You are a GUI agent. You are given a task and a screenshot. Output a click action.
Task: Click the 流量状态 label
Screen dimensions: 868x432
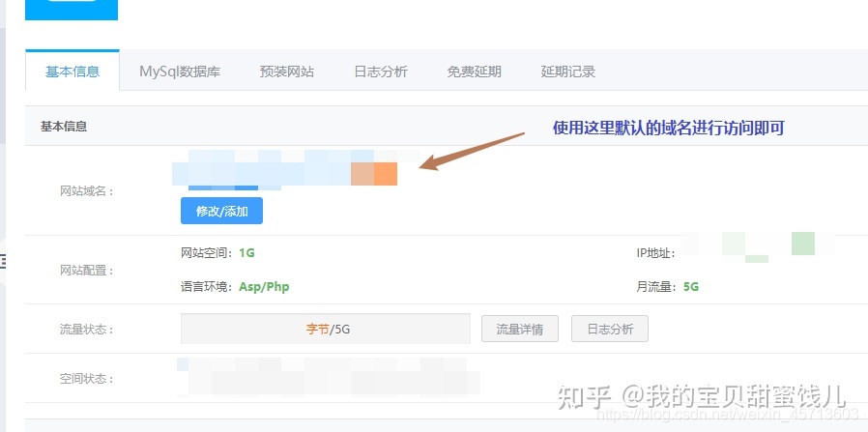point(87,330)
